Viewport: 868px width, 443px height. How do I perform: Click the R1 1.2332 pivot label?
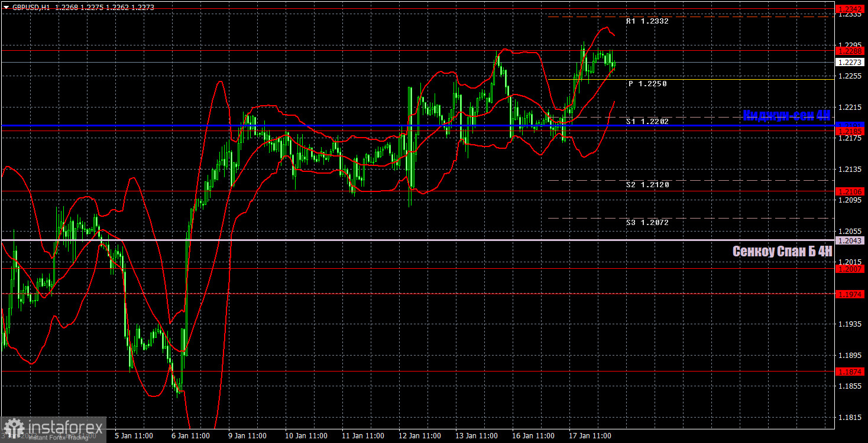click(647, 21)
